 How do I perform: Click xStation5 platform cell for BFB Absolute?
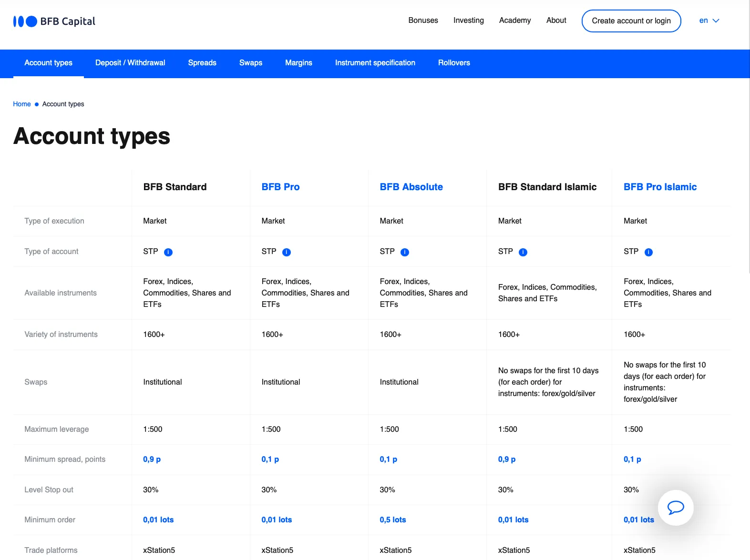point(396,550)
